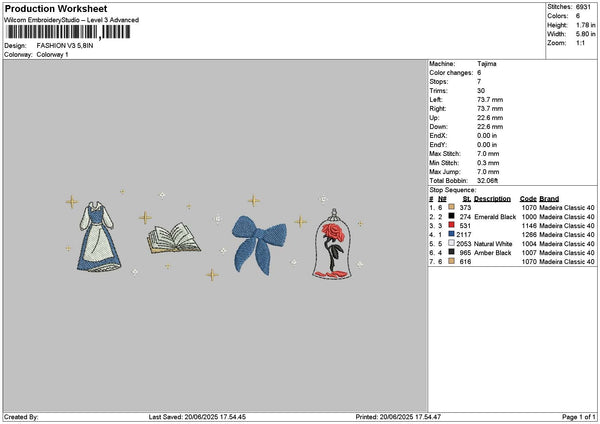Click the tan swatch in stop row 7

pos(452,261)
